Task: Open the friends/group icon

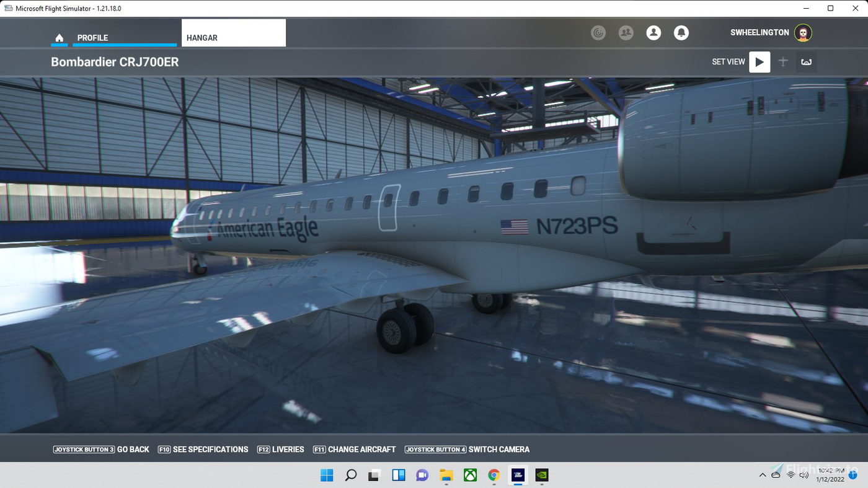Action: point(626,32)
